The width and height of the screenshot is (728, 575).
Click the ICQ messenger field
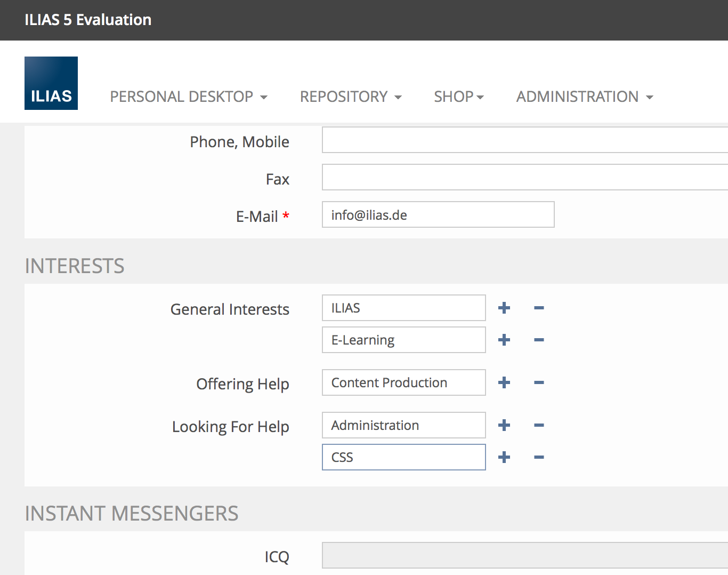(524, 556)
